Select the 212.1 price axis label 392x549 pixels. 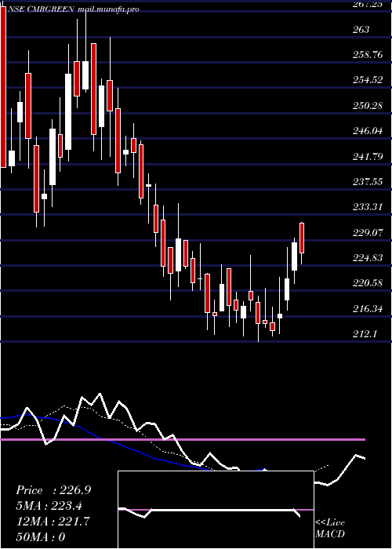point(365,334)
